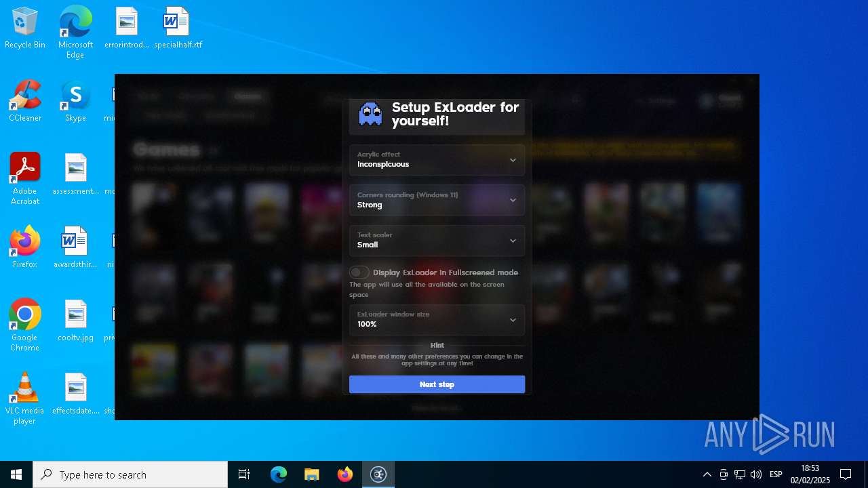Image resolution: width=868 pixels, height=488 pixels.
Task: Open the Acrylic effect dropdown
Action: pos(437,160)
